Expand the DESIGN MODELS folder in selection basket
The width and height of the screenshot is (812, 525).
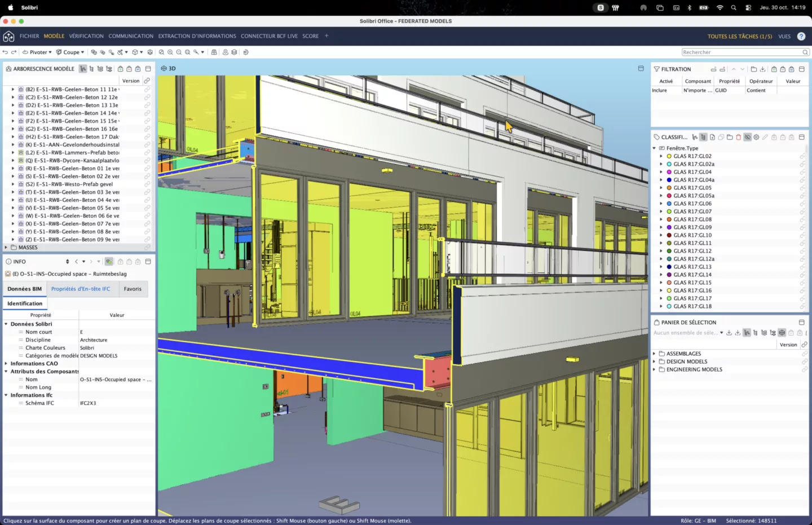654,361
